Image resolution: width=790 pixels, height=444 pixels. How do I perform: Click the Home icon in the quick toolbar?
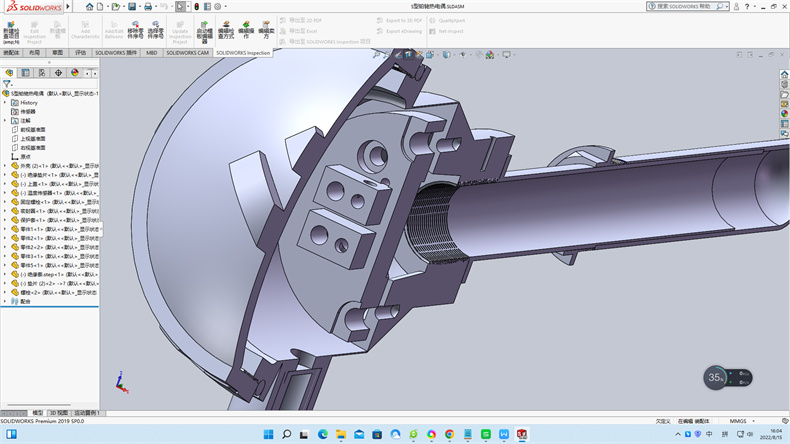[89, 6]
